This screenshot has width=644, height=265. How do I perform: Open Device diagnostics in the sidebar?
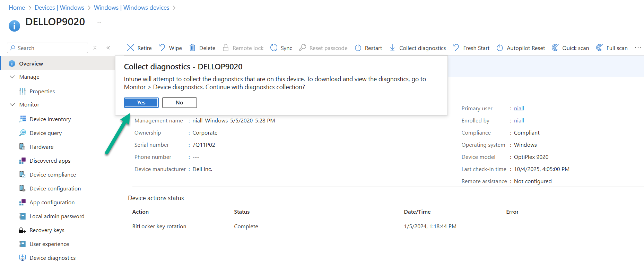[x=52, y=258]
